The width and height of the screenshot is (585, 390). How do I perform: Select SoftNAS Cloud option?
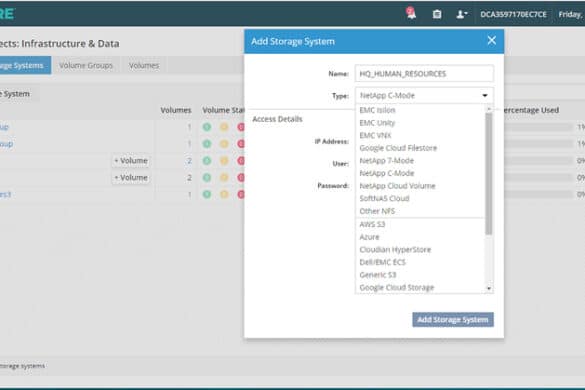tap(384, 199)
